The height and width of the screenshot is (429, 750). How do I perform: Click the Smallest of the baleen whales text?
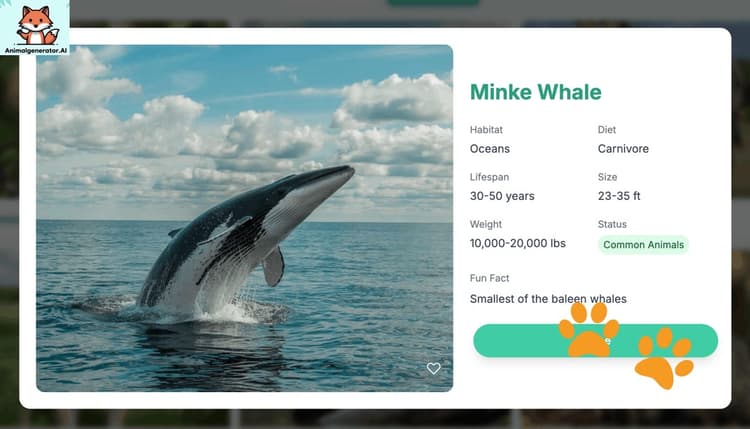548,299
